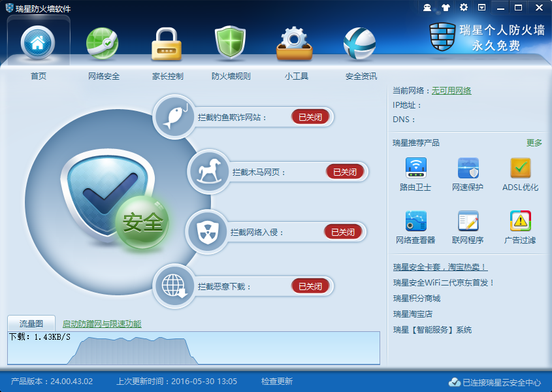Launch 联网程序 notepad icon

(x=468, y=221)
